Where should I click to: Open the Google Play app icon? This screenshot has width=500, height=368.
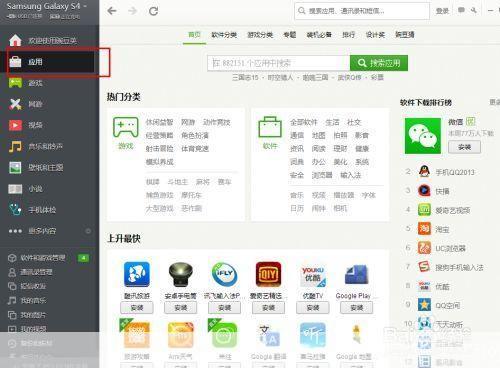(357, 275)
